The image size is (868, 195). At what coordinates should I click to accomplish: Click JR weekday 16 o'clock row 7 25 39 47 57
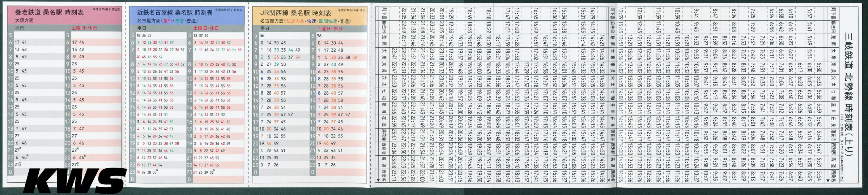pos(277,114)
